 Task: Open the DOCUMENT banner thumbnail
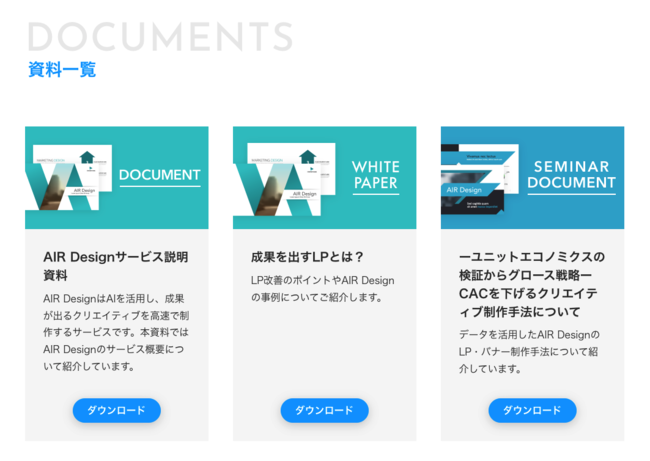(x=116, y=177)
